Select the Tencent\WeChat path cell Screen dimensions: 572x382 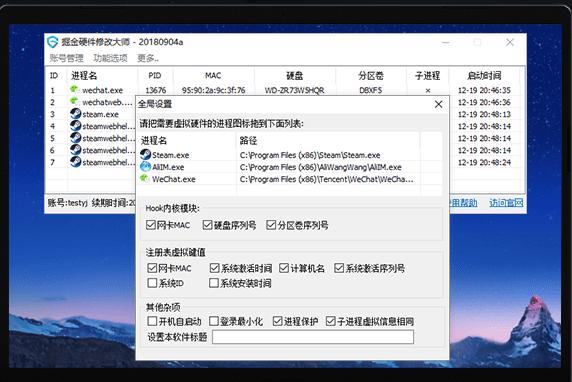point(327,179)
